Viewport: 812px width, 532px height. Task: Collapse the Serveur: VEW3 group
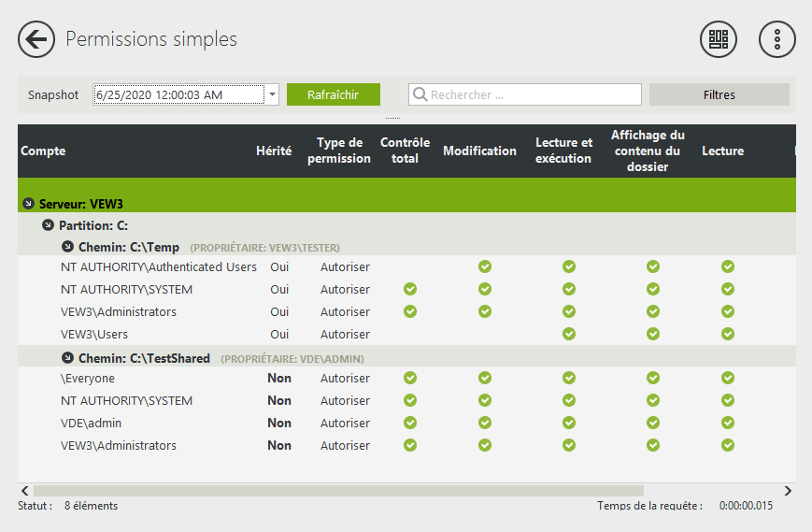point(29,204)
